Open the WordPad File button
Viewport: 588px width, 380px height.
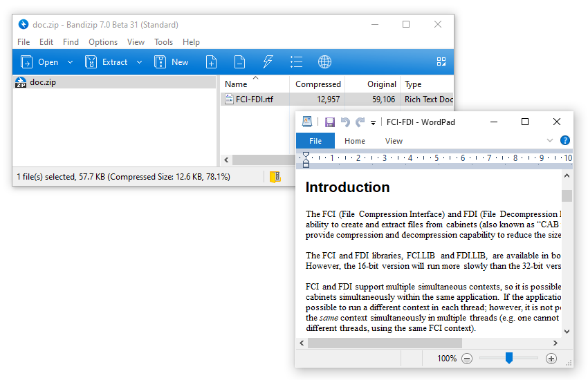(315, 141)
